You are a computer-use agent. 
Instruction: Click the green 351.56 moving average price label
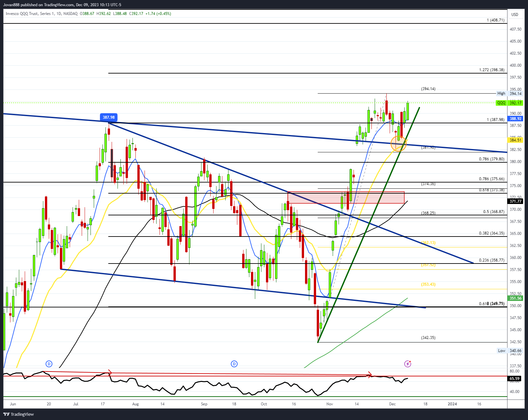(516, 298)
